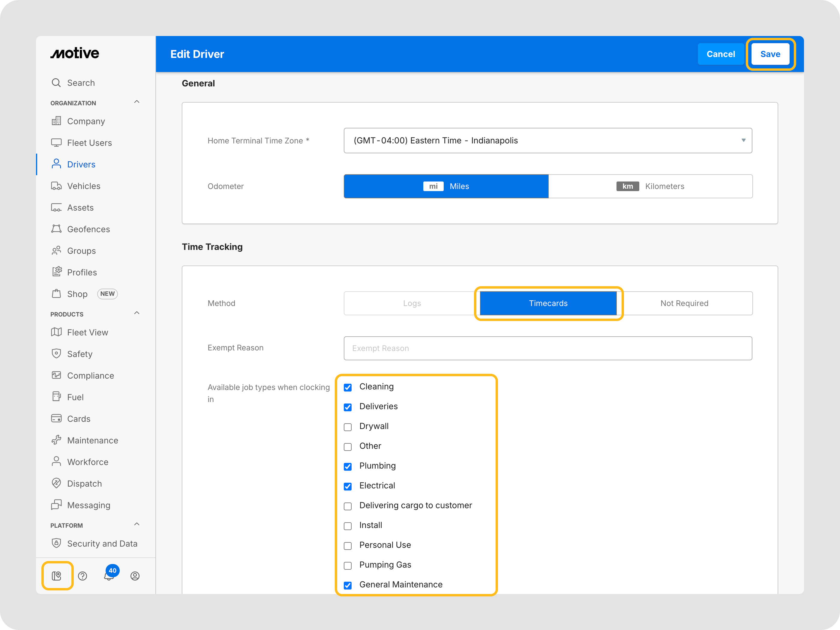Open the Maintenance wrench item

(x=92, y=440)
